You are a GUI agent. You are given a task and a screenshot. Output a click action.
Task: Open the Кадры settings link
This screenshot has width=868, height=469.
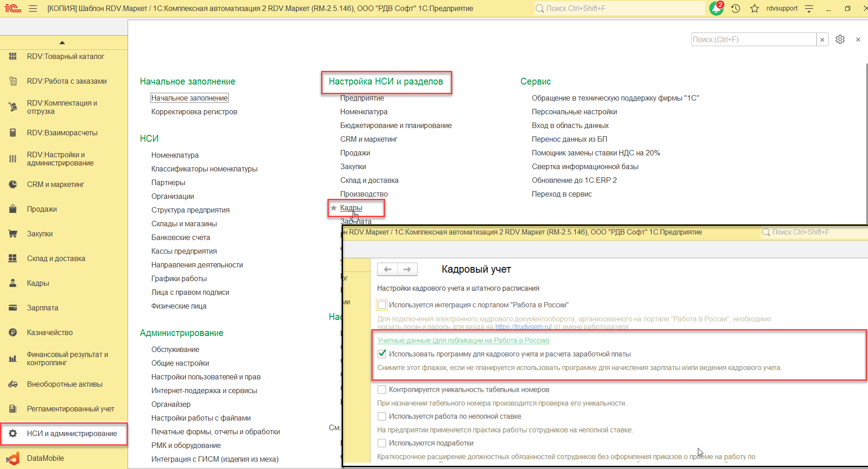pyautogui.click(x=351, y=208)
